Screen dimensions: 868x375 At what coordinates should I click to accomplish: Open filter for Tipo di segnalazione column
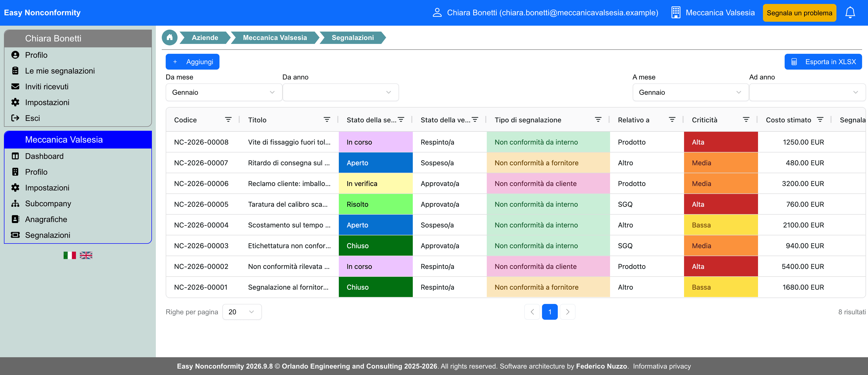coord(598,120)
